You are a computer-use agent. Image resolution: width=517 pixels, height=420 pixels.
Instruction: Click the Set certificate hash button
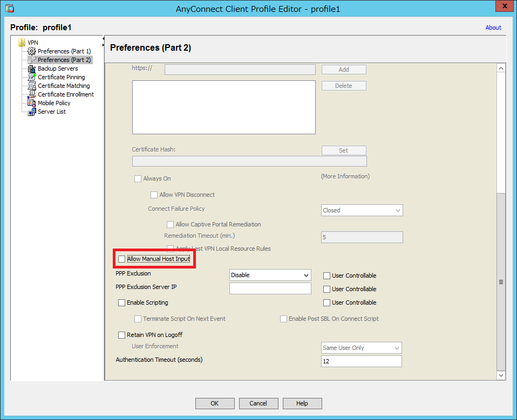pos(344,150)
